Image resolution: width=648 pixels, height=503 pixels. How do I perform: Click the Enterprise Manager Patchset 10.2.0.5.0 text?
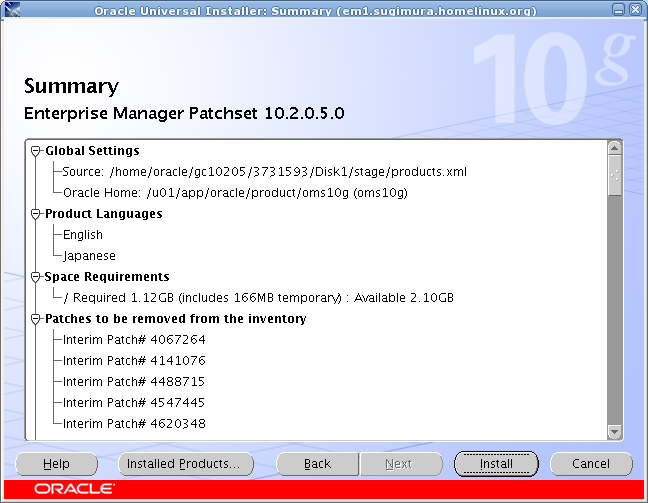tap(184, 113)
